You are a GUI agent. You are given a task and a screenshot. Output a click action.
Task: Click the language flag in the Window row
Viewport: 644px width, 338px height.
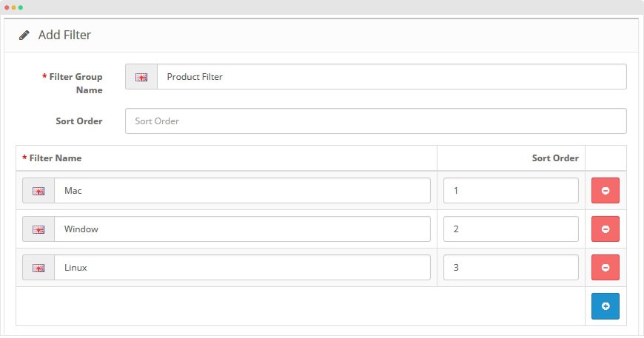tap(38, 229)
